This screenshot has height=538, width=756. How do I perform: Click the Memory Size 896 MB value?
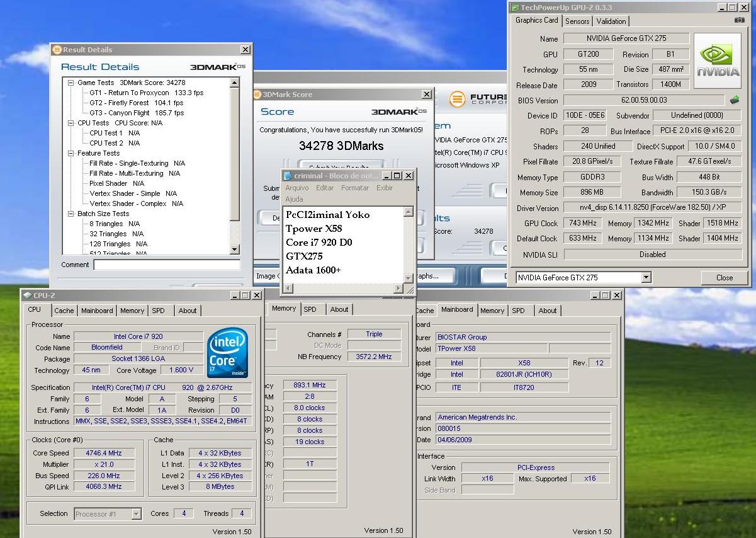point(592,193)
